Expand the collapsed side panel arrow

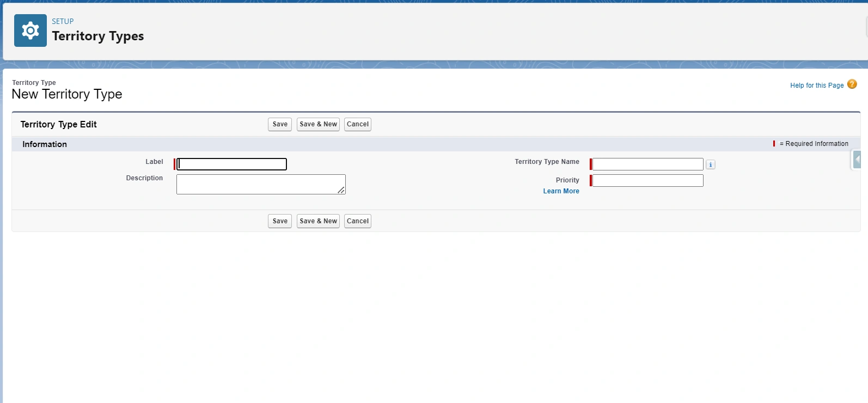click(x=857, y=160)
